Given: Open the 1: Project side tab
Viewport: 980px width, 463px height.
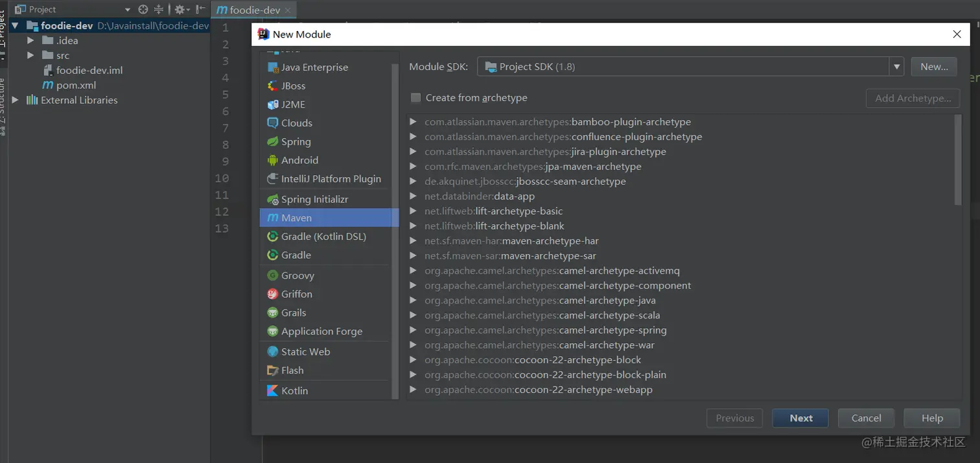Looking at the screenshot, I should tap(3, 32).
